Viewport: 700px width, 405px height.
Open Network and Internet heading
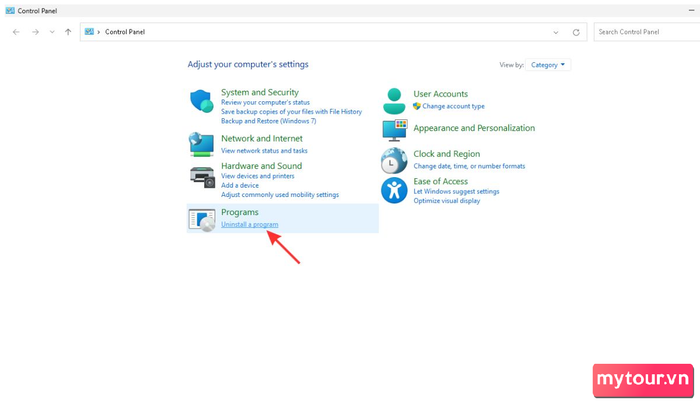pos(262,138)
